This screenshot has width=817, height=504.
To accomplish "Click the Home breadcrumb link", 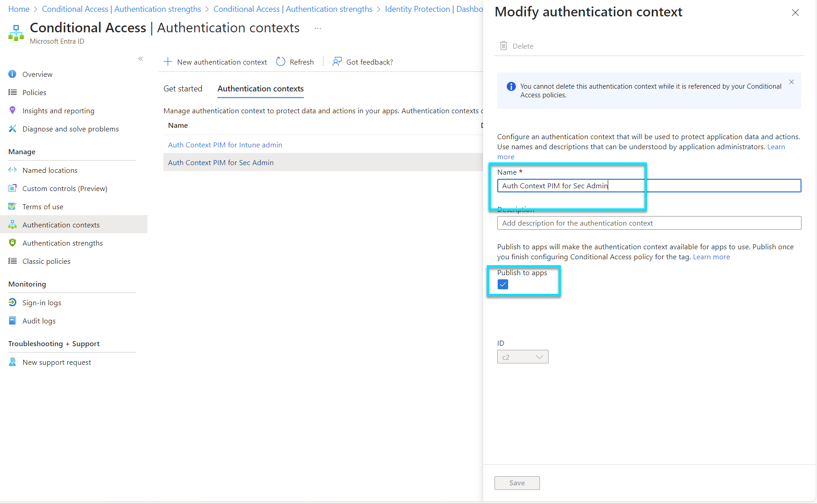I will [x=19, y=9].
